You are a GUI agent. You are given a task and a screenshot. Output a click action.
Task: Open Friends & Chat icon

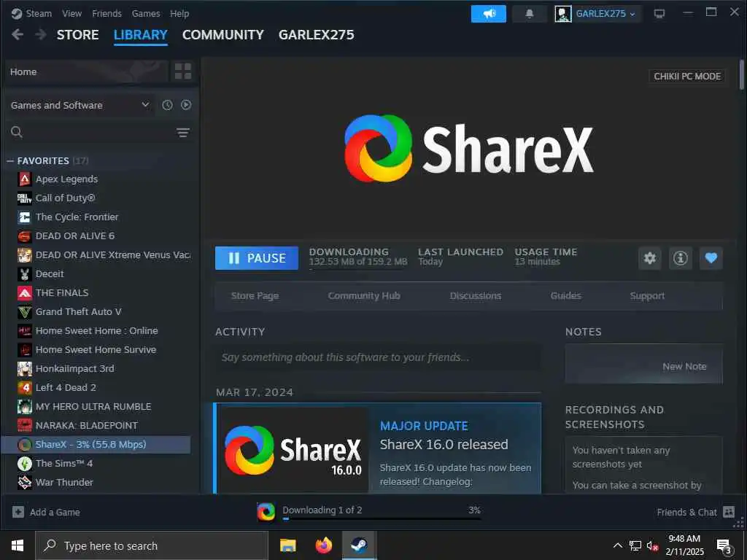[729, 512]
